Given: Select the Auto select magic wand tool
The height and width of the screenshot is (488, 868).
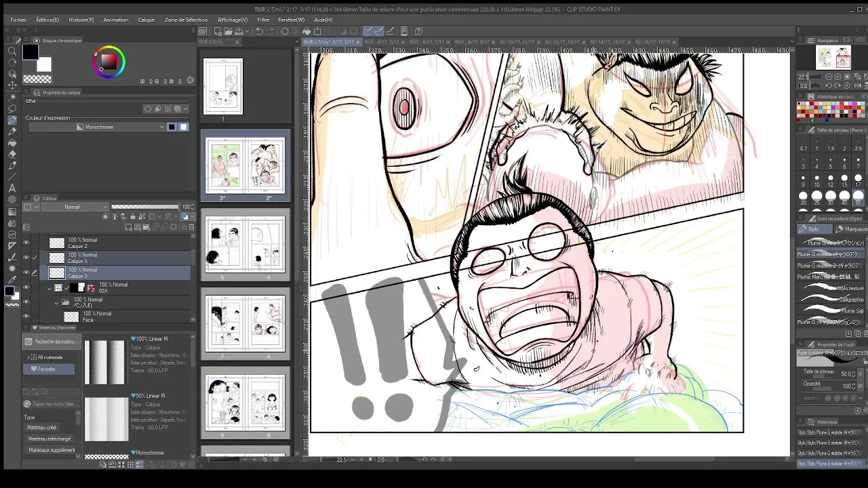Looking at the screenshot, I should click(12, 97).
